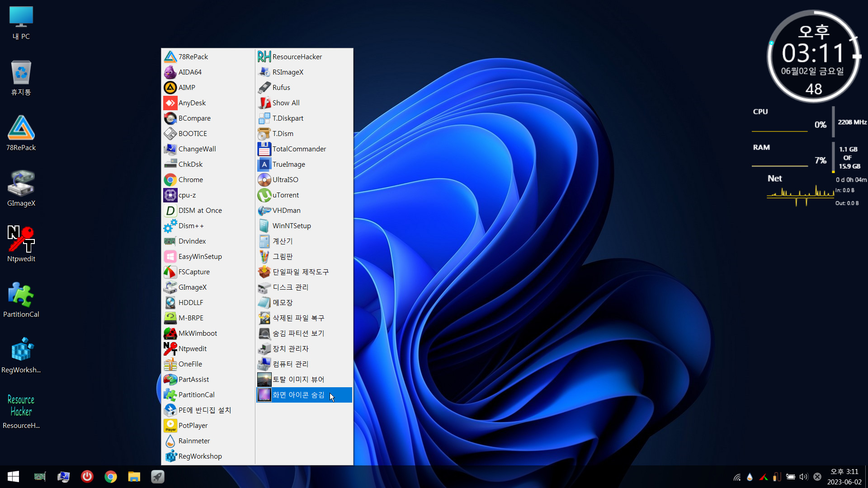This screenshot has height=488, width=868.
Task: Open 메모장 notepad entry
Action: click(304, 303)
